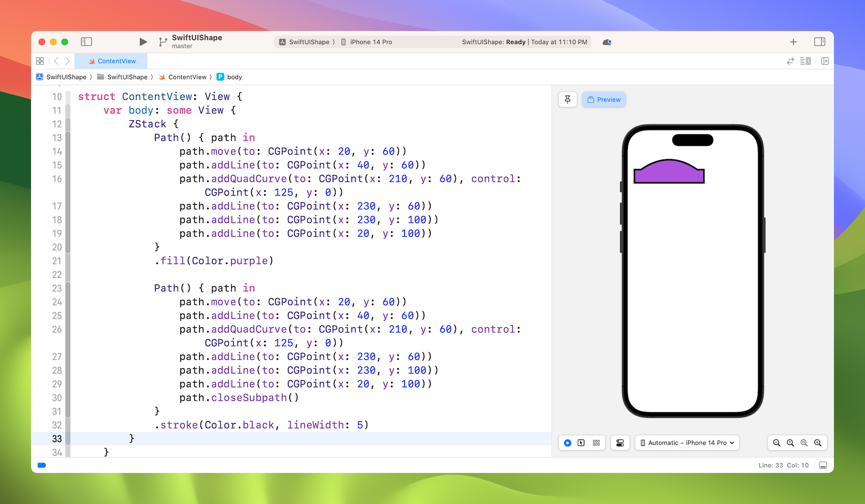865x504 pixels.
Task: Switch to live preview mode
Action: point(568,443)
